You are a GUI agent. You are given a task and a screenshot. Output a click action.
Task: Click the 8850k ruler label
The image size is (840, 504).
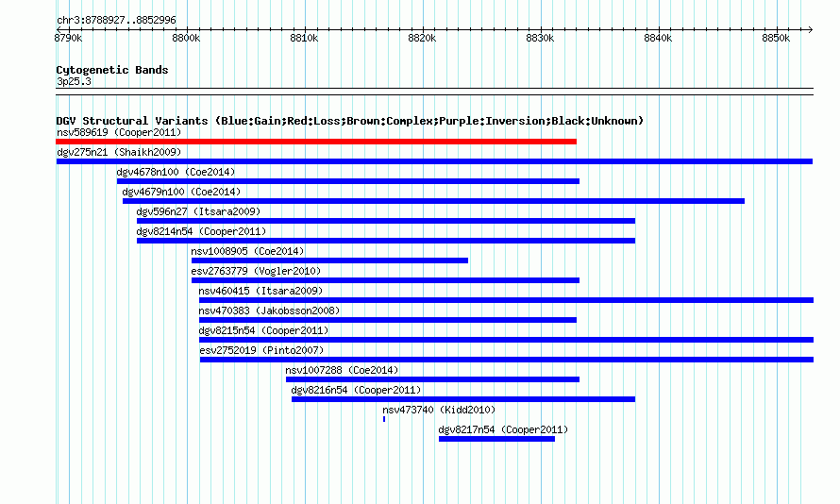pyautogui.click(x=776, y=38)
